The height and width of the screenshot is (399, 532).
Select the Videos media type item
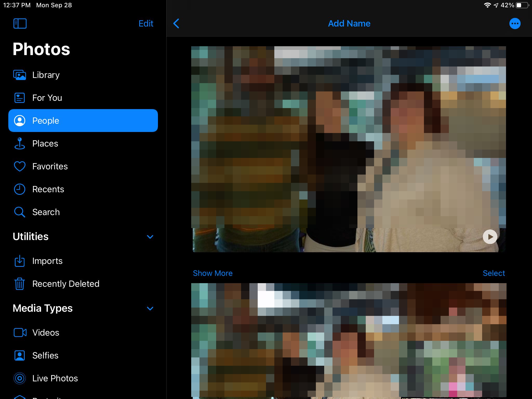click(46, 332)
